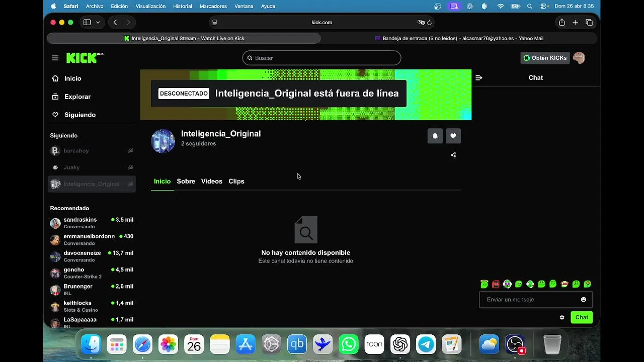Show Safari tab overview
This screenshot has width=644, height=362.
(589, 23)
